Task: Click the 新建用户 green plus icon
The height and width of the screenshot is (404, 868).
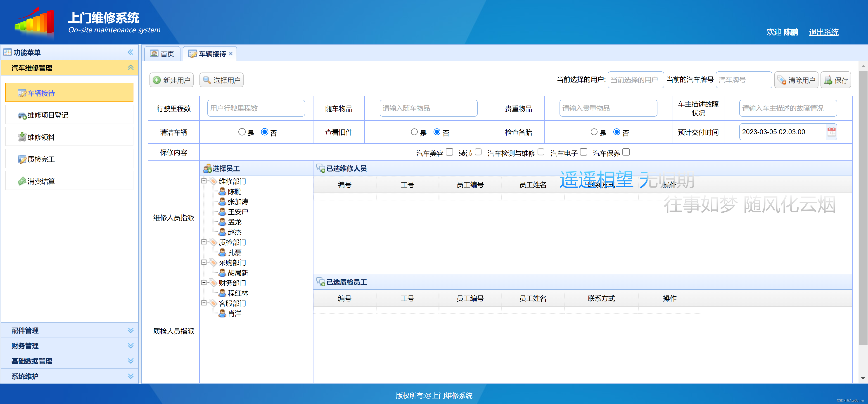Action: tap(157, 80)
